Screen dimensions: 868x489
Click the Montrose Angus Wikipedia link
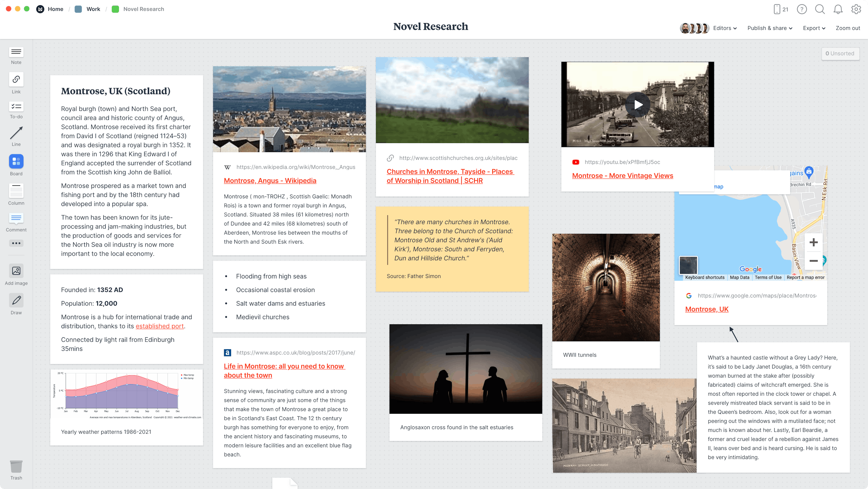[x=270, y=180]
